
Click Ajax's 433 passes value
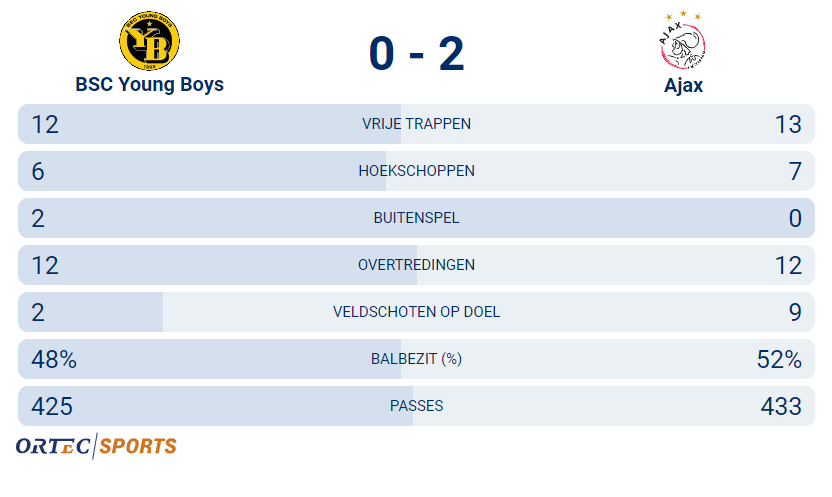pyautogui.click(x=779, y=406)
